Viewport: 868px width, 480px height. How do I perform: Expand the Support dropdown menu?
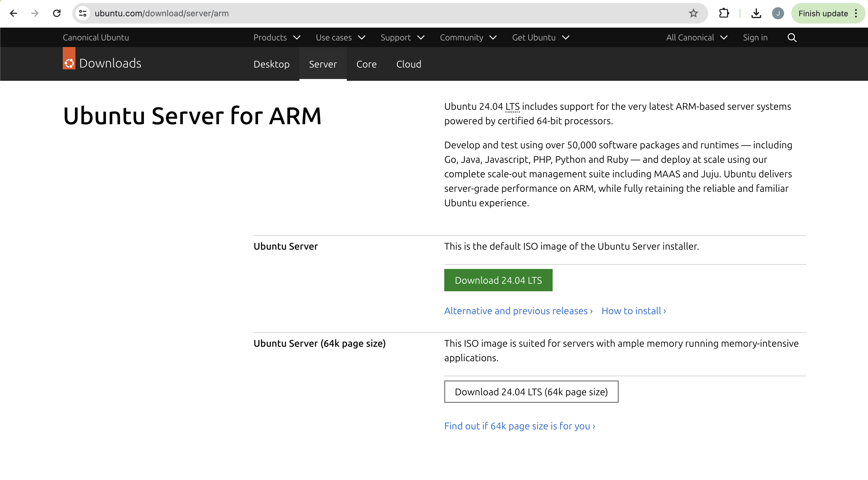(403, 37)
